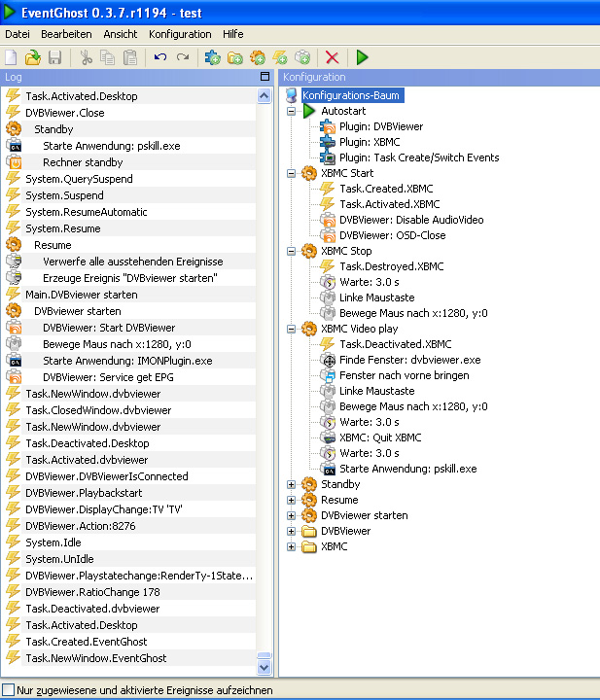Open the Bearbeiten menu

tap(66, 34)
